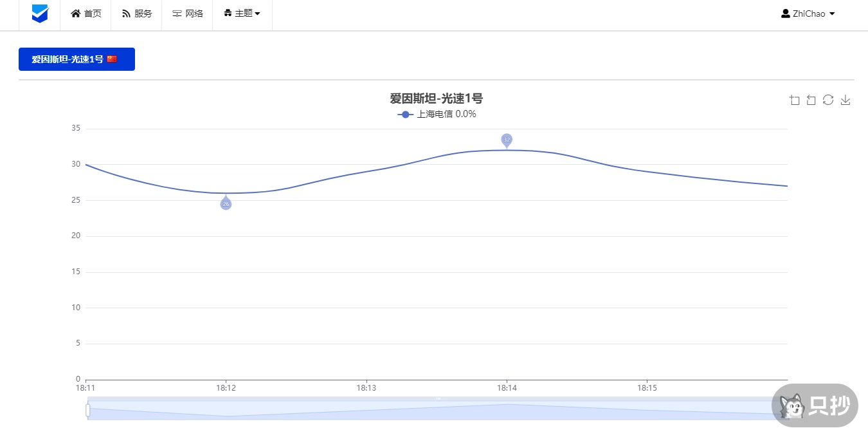This screenshot has width=868, height=437.
Task: Toggle the 上海电信 legend series
Action: tap(437, 115)
